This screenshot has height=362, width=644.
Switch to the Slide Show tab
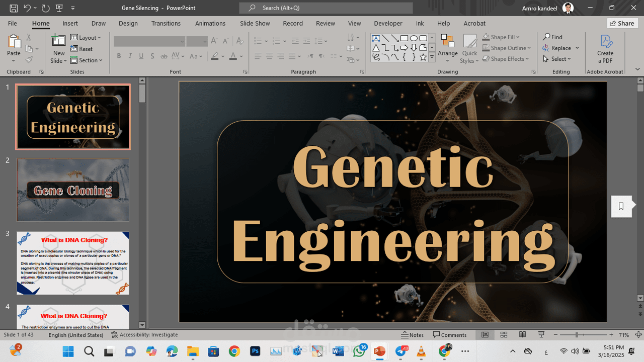point(255,23)
